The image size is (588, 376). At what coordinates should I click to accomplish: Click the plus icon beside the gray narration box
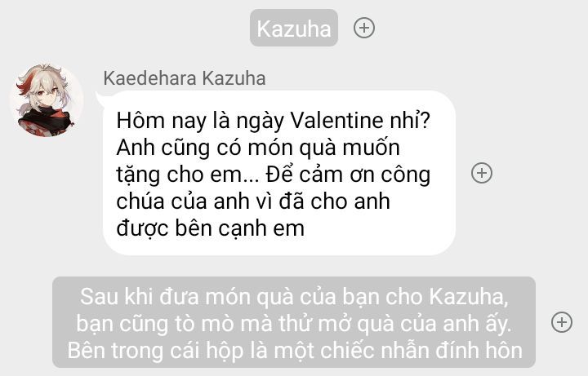[x=561, y=322]
